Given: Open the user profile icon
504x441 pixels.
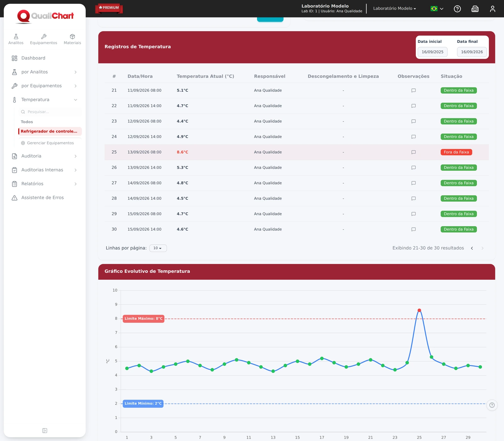Looking at the screenshot, I should [493, 9].
